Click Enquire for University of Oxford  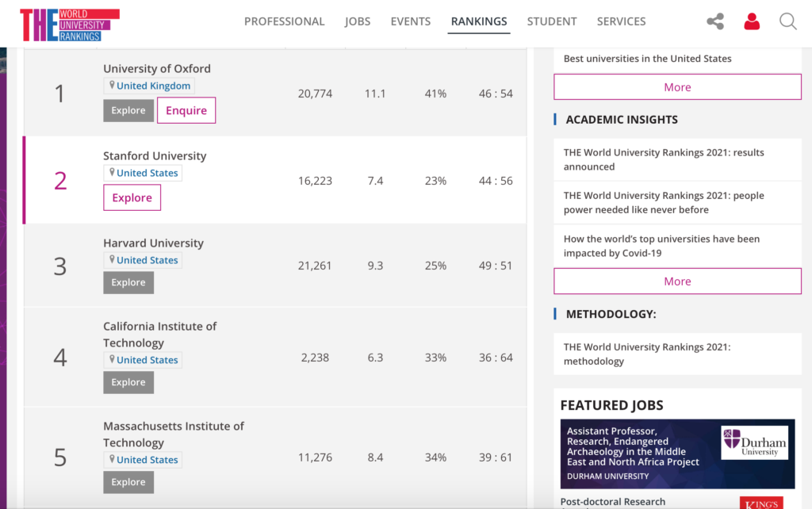pos(186,110)
